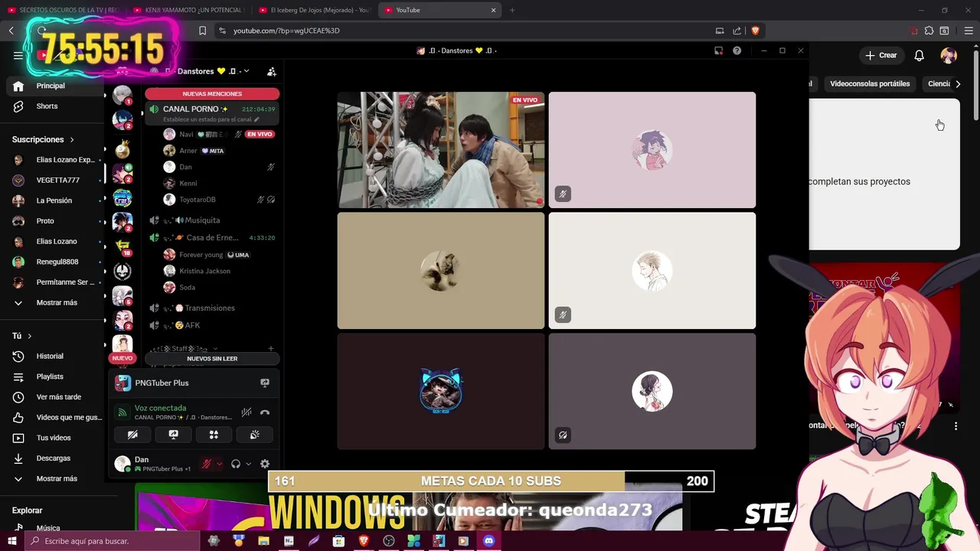Focus the Windows taskbar search box
The image size is (980, 551).
[112, 541]
